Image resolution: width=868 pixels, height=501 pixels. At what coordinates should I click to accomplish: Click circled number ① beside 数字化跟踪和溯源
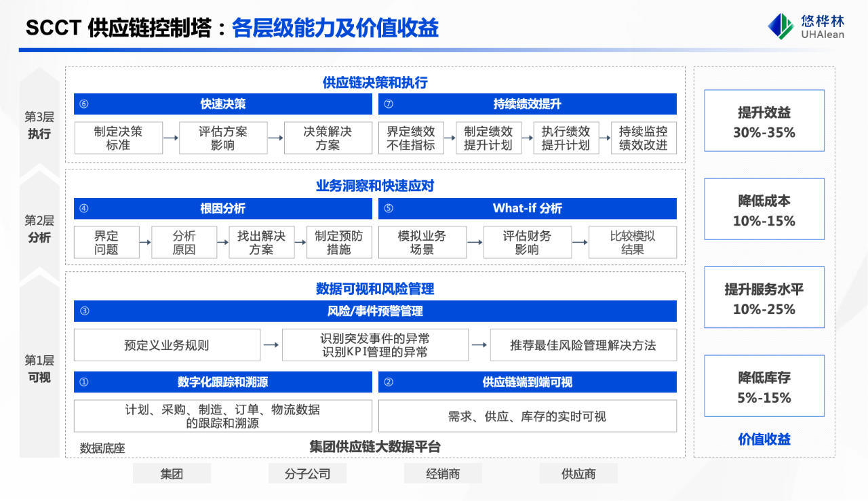pos(84,382)
